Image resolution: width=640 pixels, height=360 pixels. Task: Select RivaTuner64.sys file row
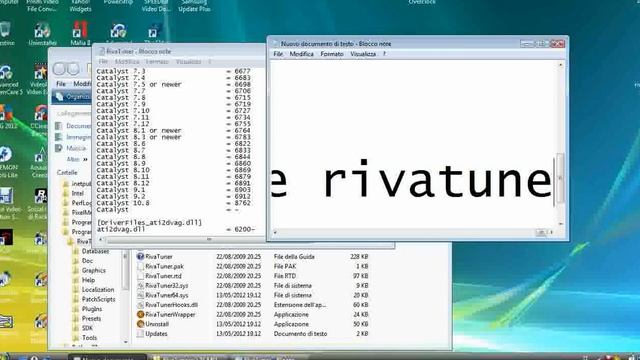point(253,295)
